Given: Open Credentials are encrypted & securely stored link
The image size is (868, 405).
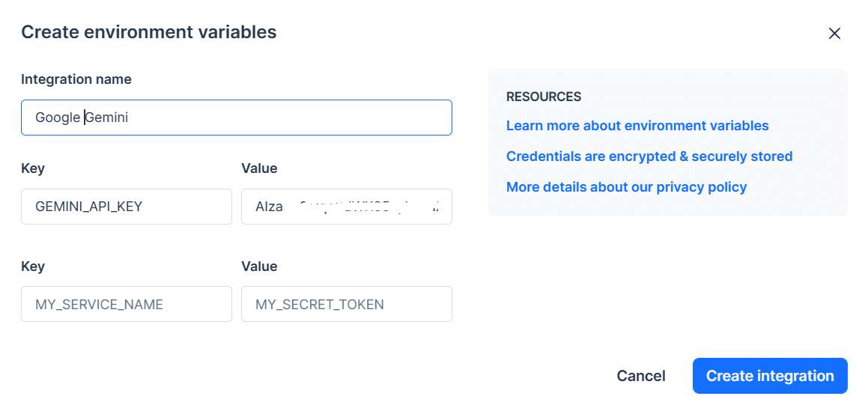Looking at the screenshot, I should tap(649, 156).
